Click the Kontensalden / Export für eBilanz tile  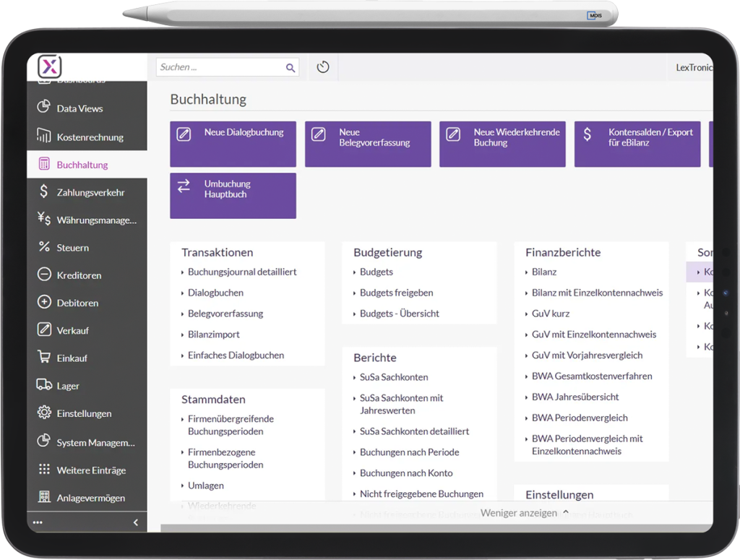pyautogui.click(x=637, y=144)
